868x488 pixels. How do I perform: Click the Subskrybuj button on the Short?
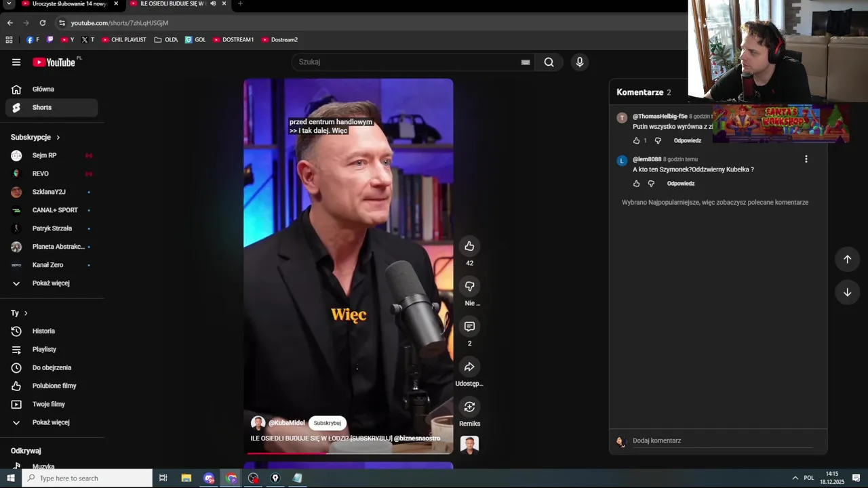pyautogui.click(x=327, y=423)
